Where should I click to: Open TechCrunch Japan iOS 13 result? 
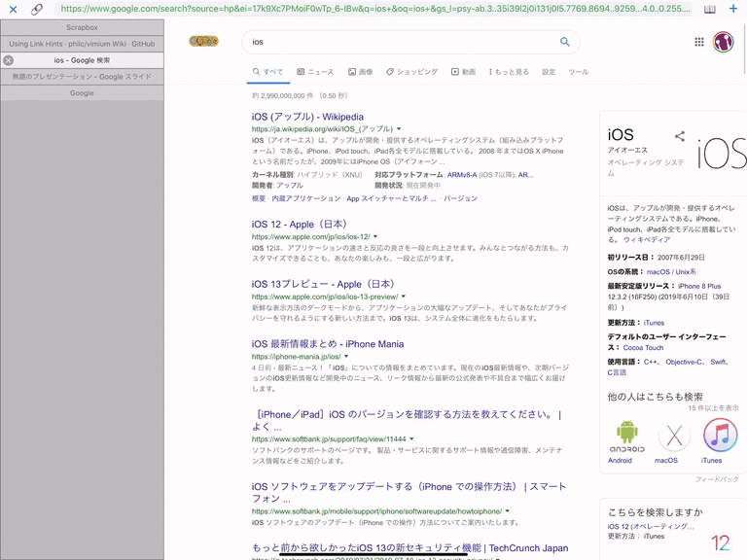coord(409,548)
